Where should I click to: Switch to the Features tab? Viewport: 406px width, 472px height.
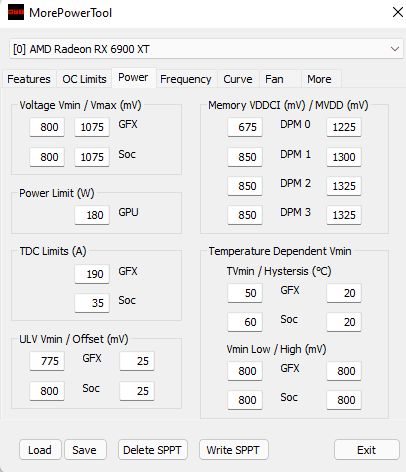tap(29, 79)
